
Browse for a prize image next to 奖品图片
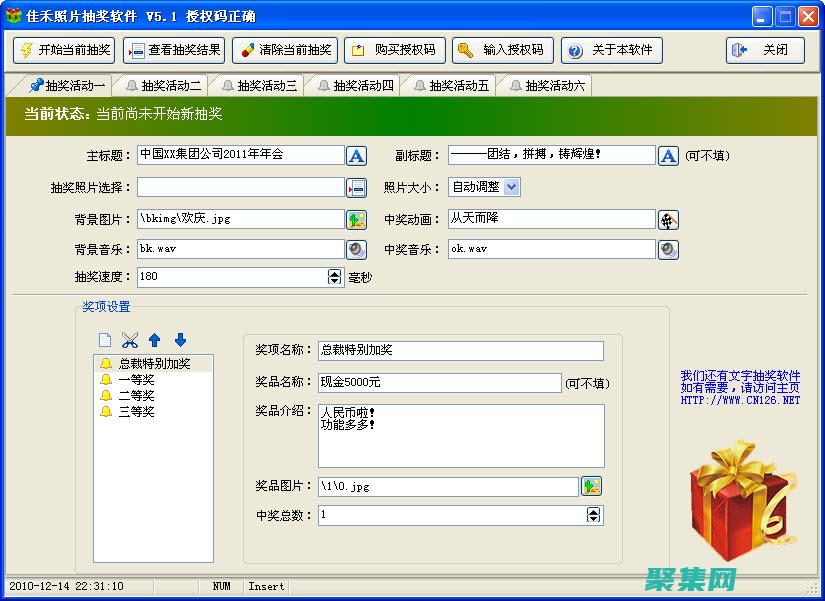[x=592, y=485]
